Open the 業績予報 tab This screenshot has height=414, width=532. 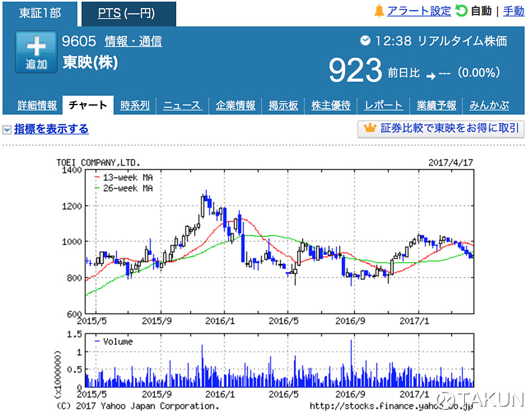coord(436,105)
